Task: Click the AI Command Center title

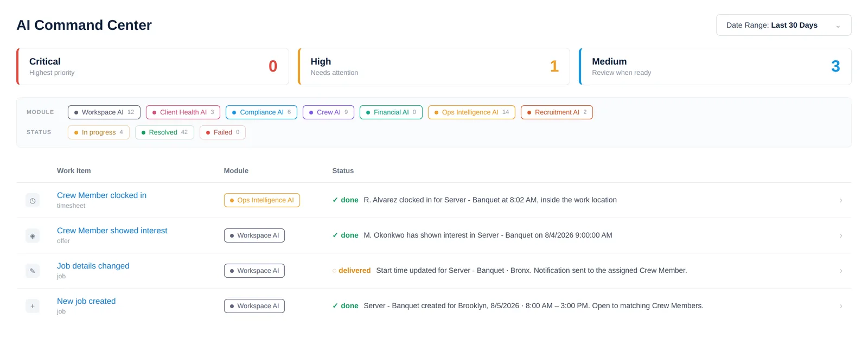Action: click(x=84, y=25)
